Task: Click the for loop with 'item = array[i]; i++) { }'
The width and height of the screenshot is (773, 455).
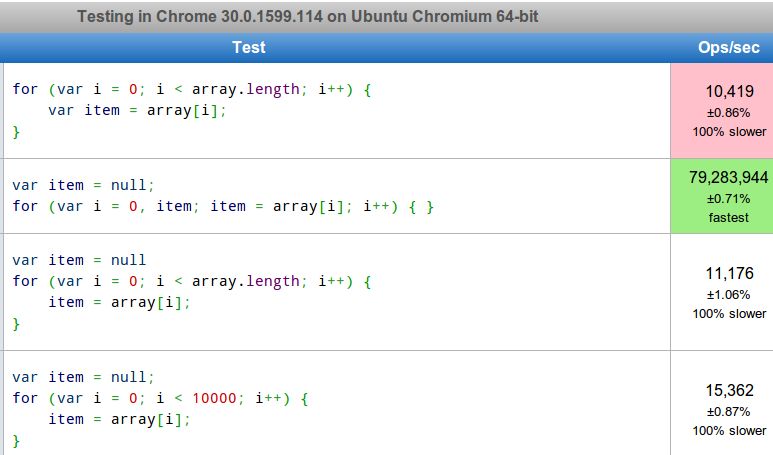Action: point(223,206)
